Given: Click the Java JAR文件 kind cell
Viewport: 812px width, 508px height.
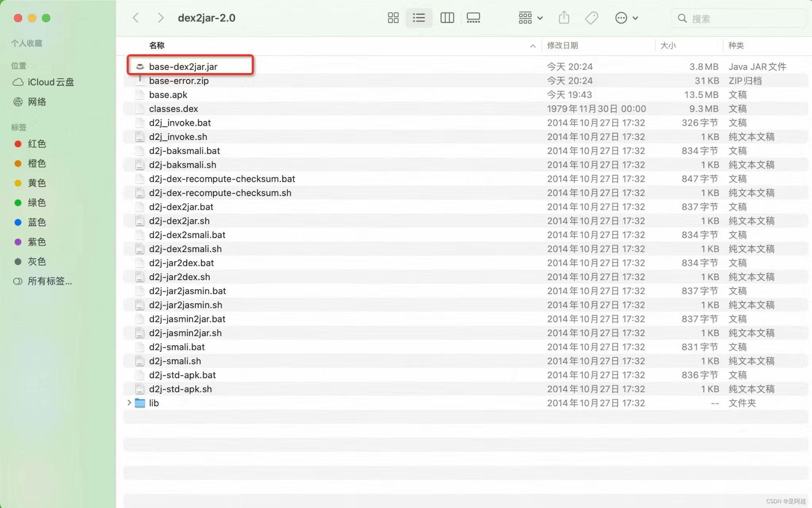Looking at the screenshot, I should [x=757, y=67].
